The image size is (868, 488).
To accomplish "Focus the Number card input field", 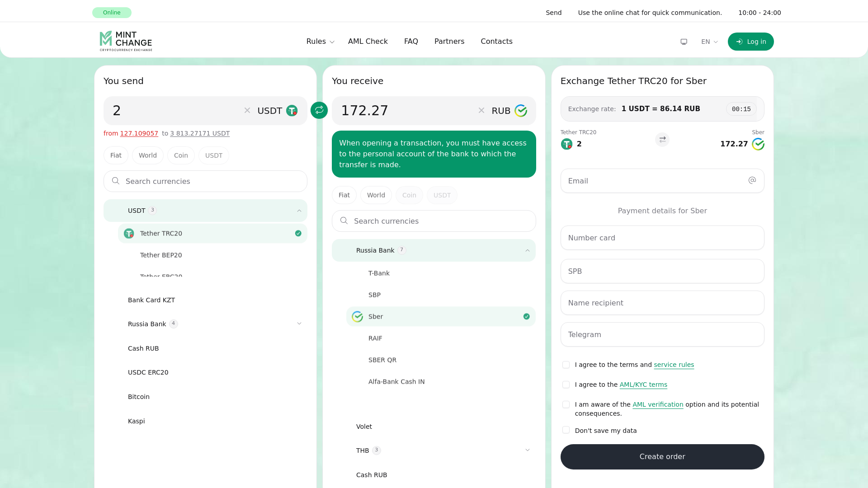I will click(x=662, y=238).
